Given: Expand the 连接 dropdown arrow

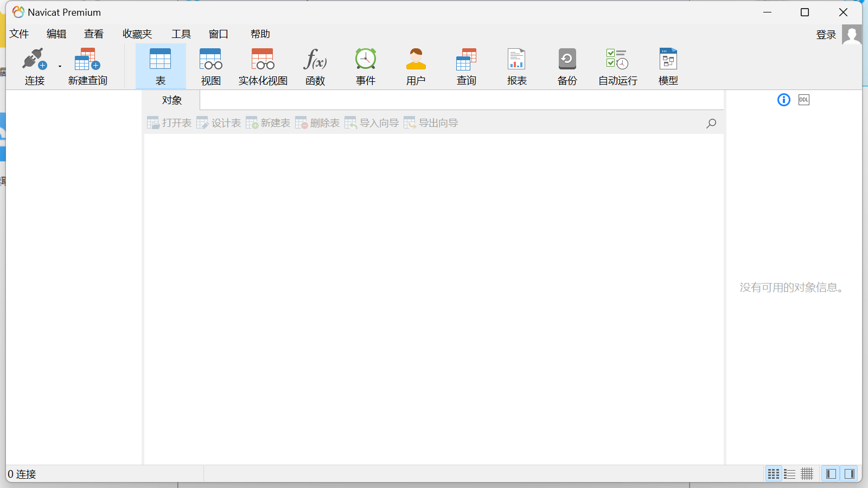Looking at the screenshot, I should pos(60,66).
